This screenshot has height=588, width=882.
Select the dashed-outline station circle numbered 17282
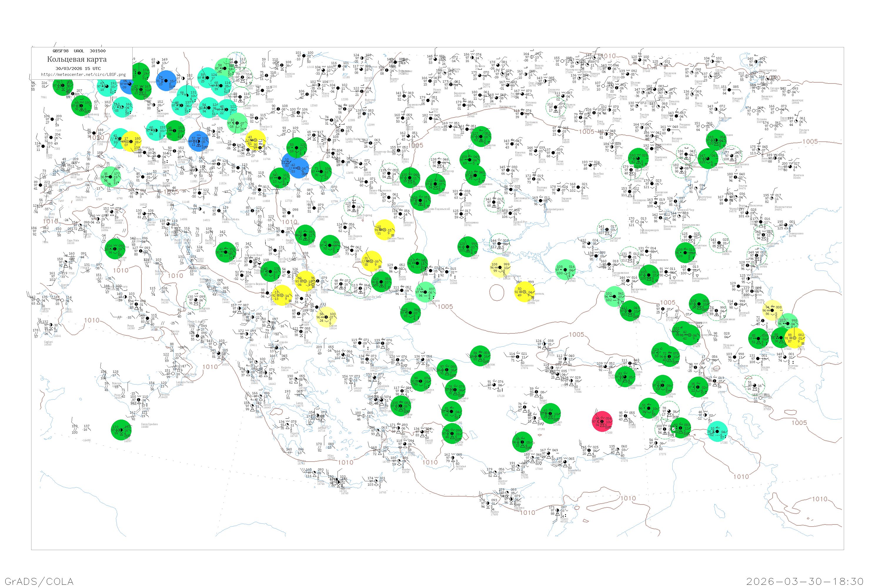point(664,429)
